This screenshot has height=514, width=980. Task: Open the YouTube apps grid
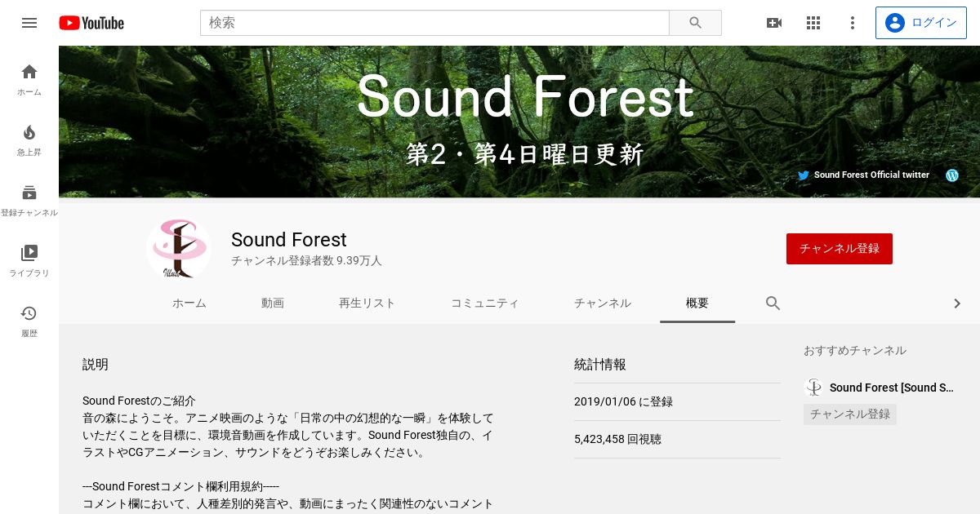click(813, 23)
